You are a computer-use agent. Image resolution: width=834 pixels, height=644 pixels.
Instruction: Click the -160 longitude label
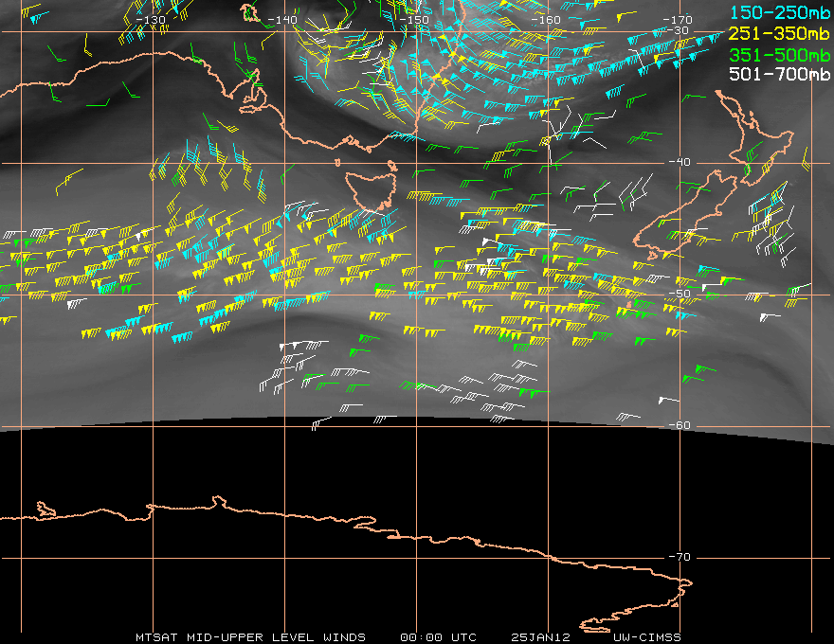pyautogui.click(x=545, y=20)
